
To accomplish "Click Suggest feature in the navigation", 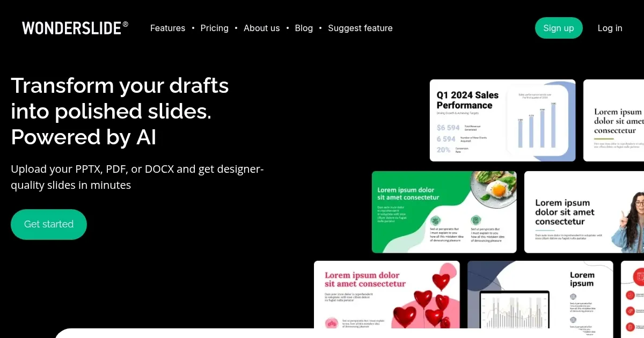I will 360,28.
